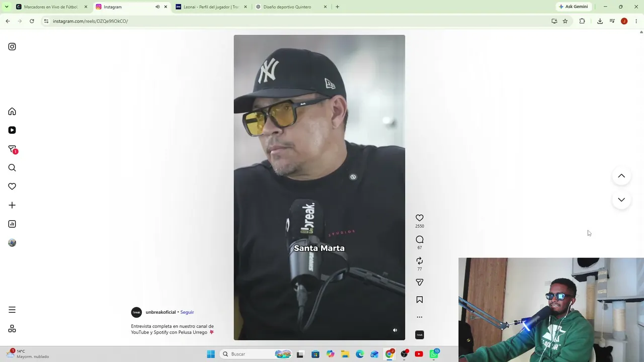This screenshot has height=362, width=644.
Task: Click the reel caption about the Entrevista completa
Action: (173, 329)
